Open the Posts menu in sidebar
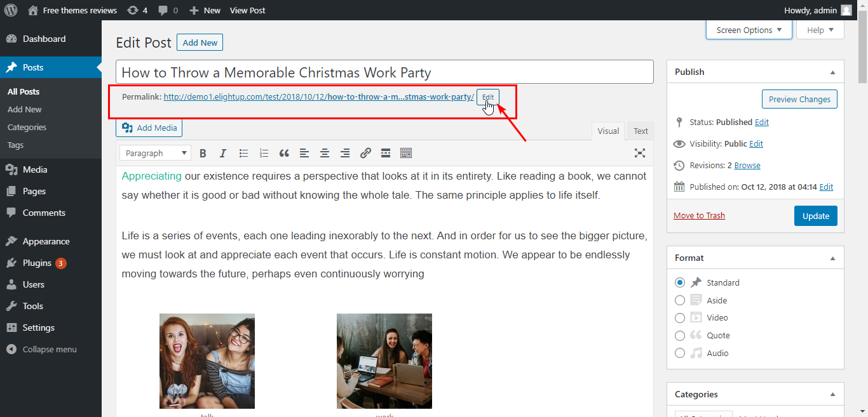868x417 pixels. coord(51,67)
